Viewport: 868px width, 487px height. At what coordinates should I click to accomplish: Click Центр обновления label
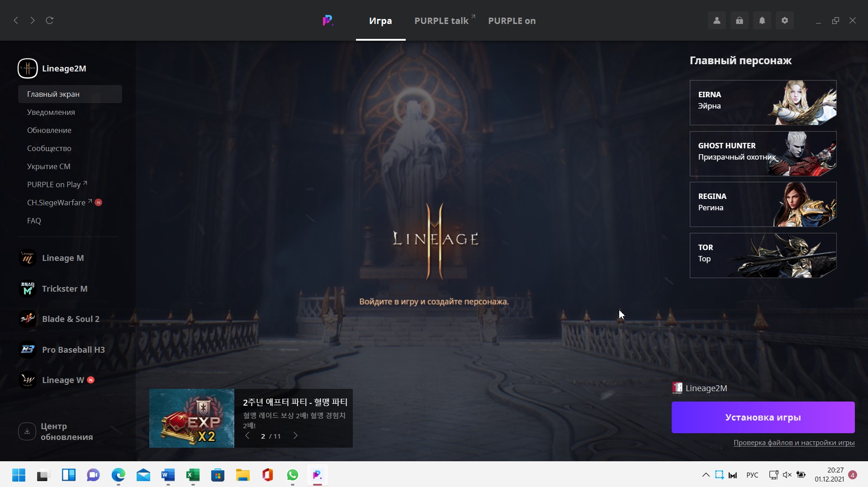pos(67,431)
